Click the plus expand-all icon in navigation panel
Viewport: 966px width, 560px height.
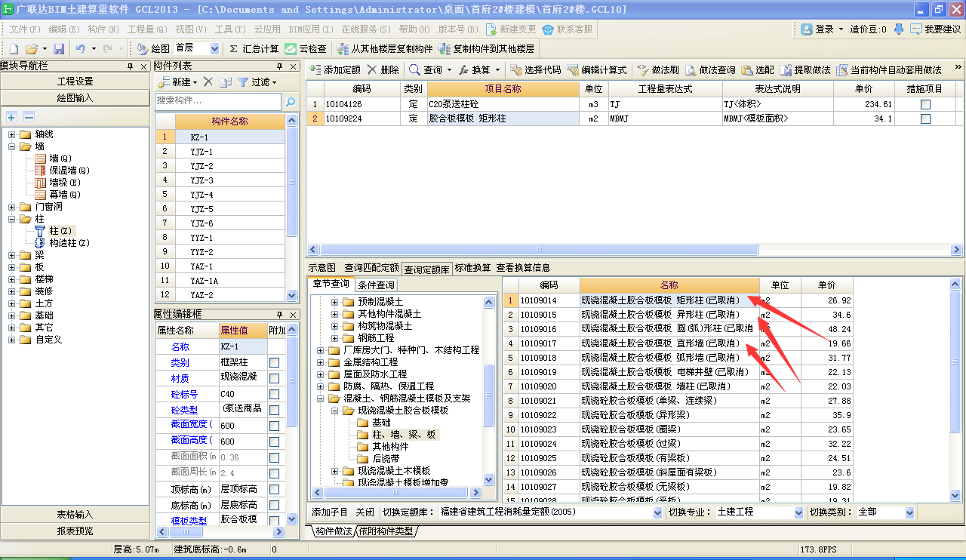point(11,117)
